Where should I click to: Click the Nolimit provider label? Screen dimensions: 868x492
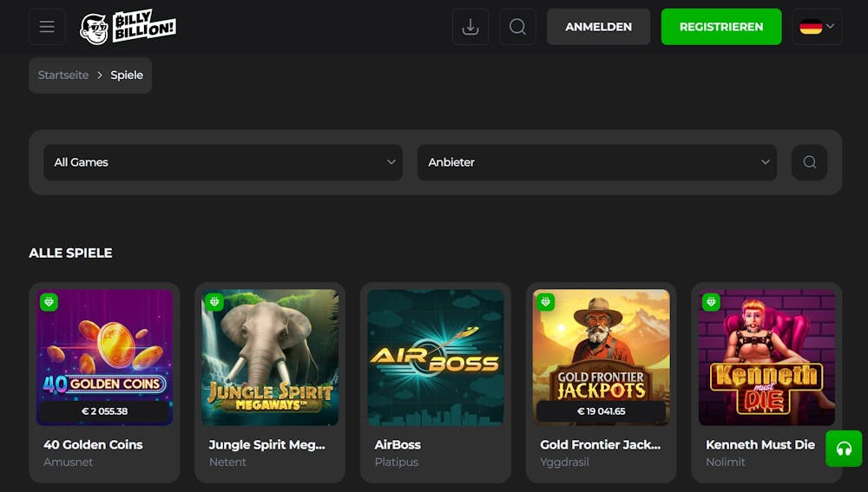click(725, 462)
